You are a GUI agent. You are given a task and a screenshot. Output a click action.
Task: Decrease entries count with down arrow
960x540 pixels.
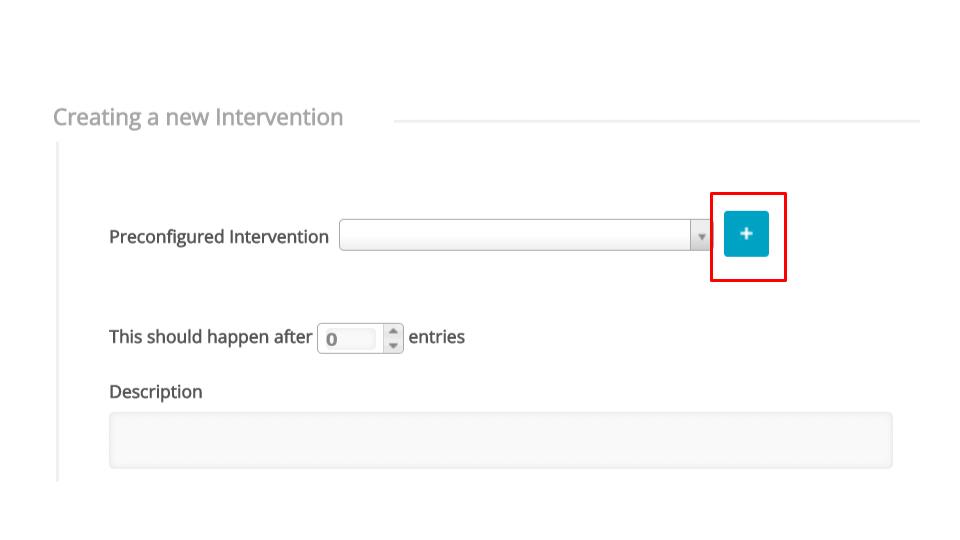394,345
